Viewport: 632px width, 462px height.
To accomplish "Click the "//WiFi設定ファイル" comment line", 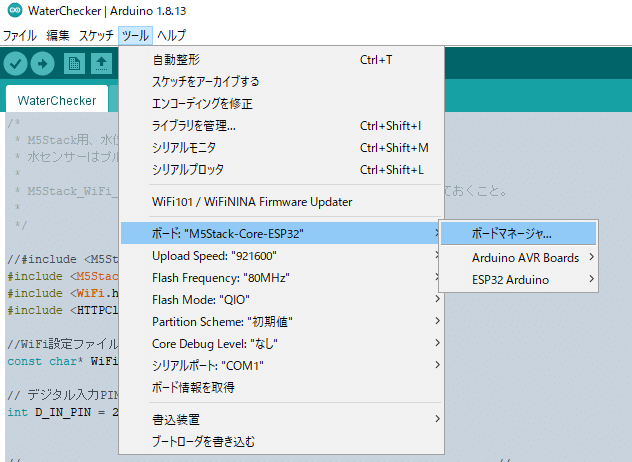I will click(63, 344).
